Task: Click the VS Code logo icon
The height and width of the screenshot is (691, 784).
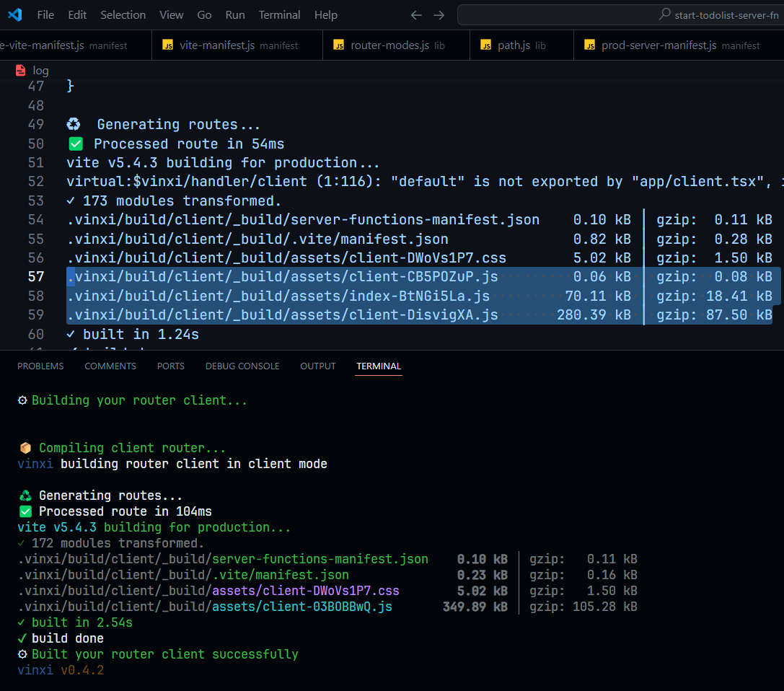Action: 15,14
